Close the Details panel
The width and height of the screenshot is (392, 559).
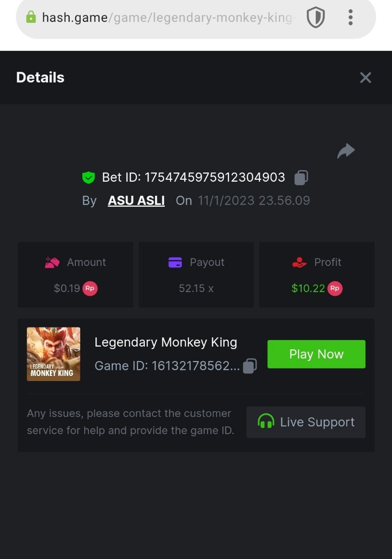pos(365,78)
